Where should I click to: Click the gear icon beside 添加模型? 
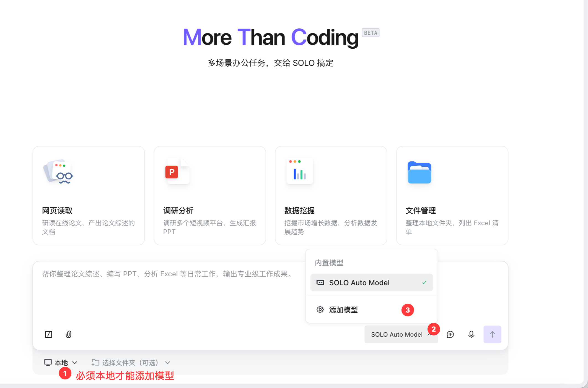320,310
